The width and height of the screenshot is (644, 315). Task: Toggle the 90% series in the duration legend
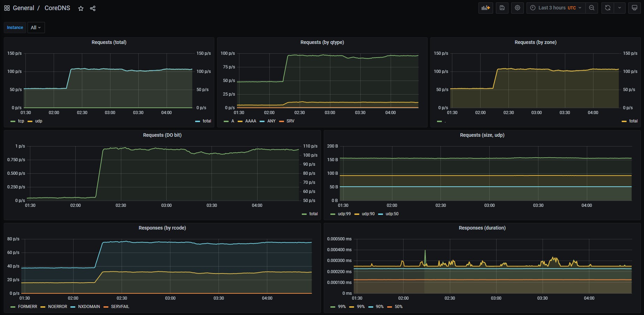coord(379,307)
